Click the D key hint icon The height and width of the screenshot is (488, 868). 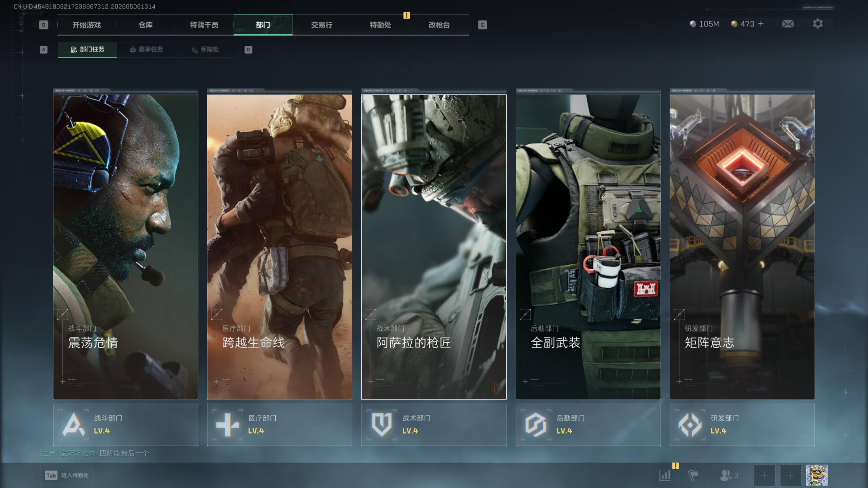[x=248, y=49]
